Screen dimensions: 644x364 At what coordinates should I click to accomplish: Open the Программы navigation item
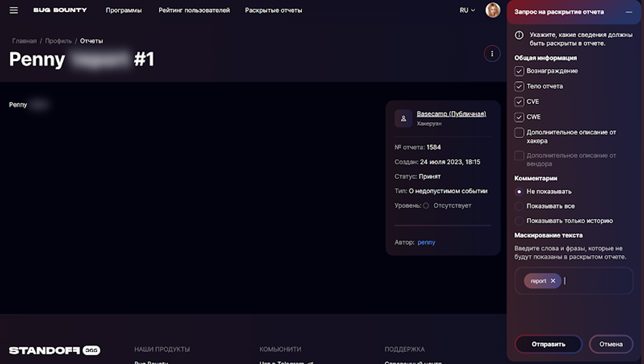tap(124, 10)
